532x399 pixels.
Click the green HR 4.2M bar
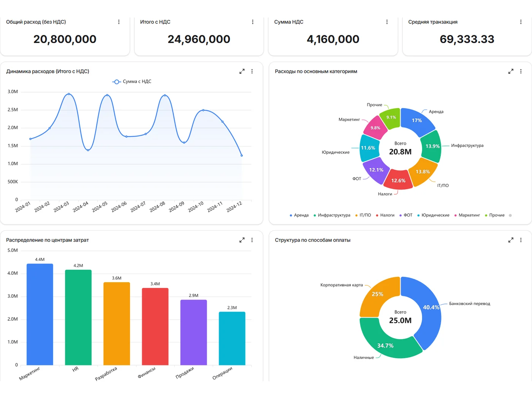click(78, 317)
